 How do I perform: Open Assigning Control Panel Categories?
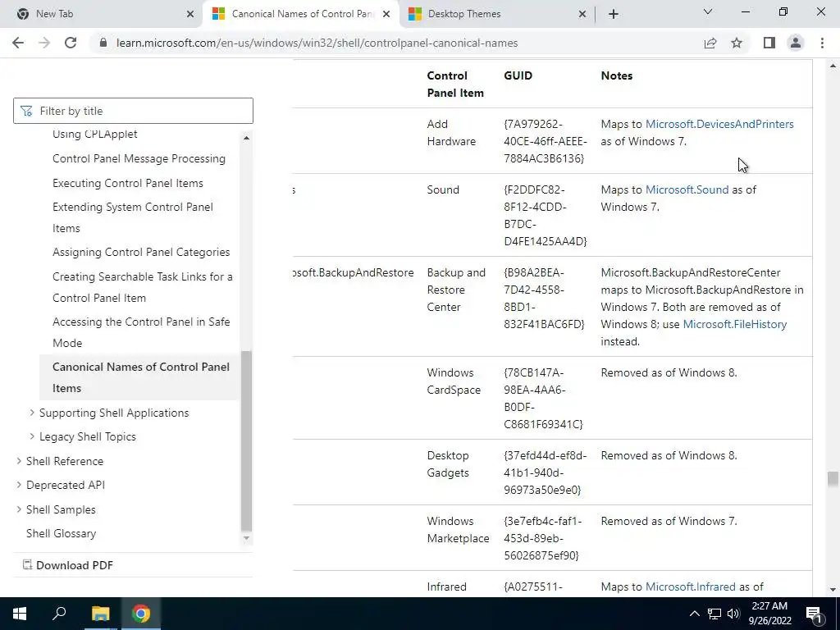(141, 253)
